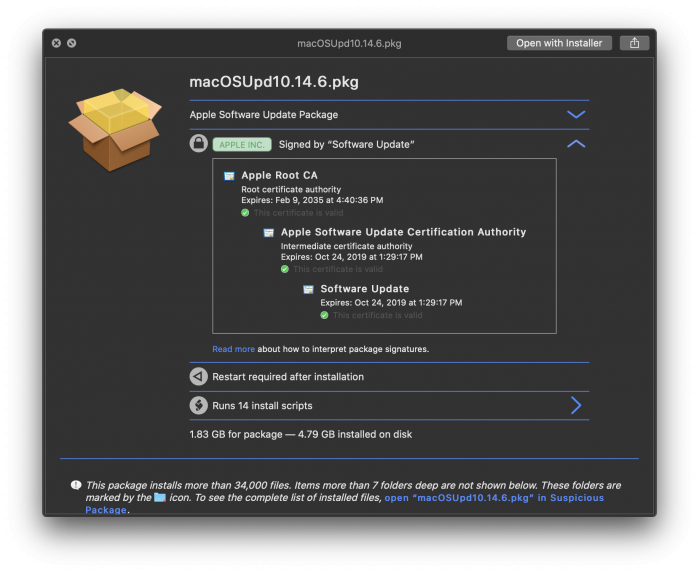Image resolution: width=700 pixels, height=573 pixels.
Task: Expand the Apple Software Update Package section
Action: click(x=576, y=115)
